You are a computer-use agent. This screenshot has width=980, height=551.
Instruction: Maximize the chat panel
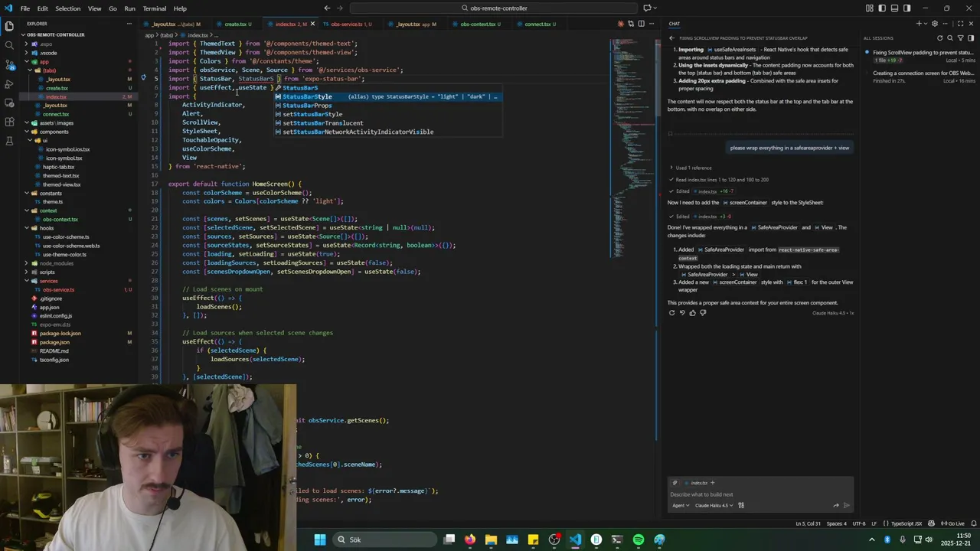click(x=960, y=24)
